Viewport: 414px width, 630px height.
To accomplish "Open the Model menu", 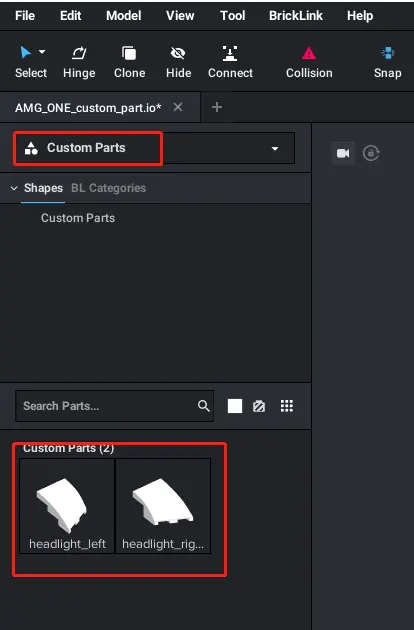I will coord(123,16).
